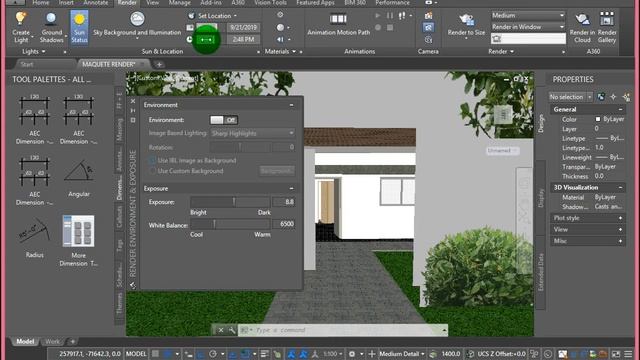The width and height of the screenshot is (640, 360).
Task: Click the highlighted middle Camera panel icon
Action: [428, 27]
